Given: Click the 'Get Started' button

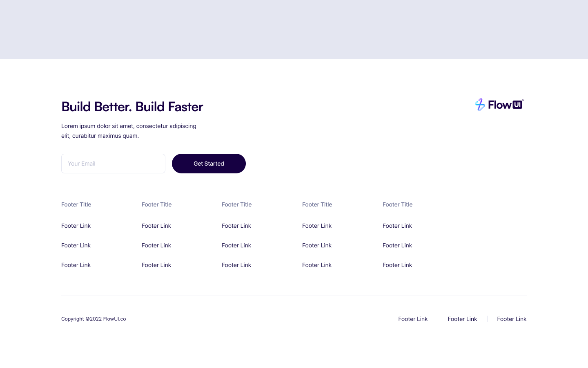Looking at the screenshot, I should point(209,164).
